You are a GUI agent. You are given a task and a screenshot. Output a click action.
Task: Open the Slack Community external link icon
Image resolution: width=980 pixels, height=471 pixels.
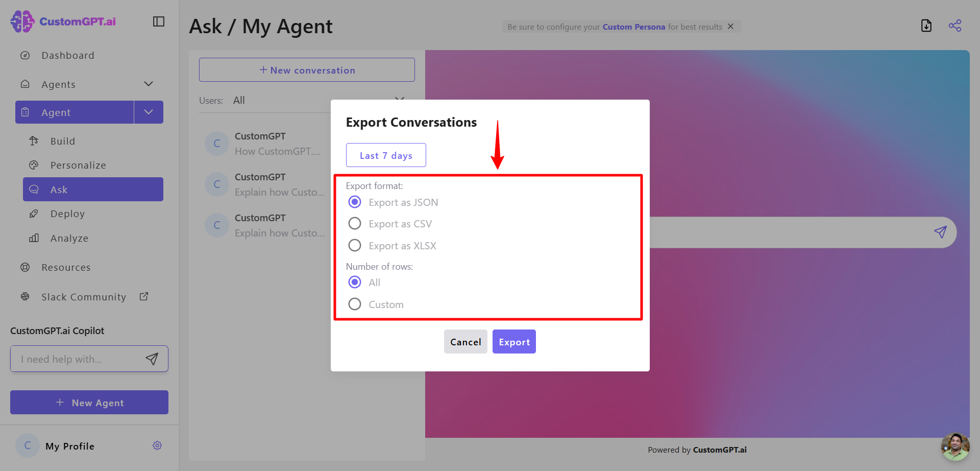tap(144, 296)
